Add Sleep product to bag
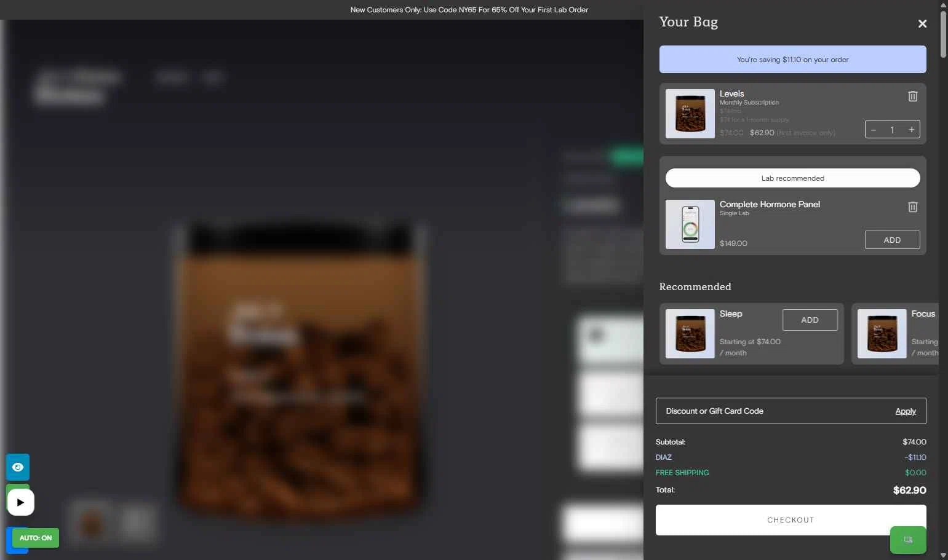The width and height of the screenshot is (948, 560). coord(810,320)
